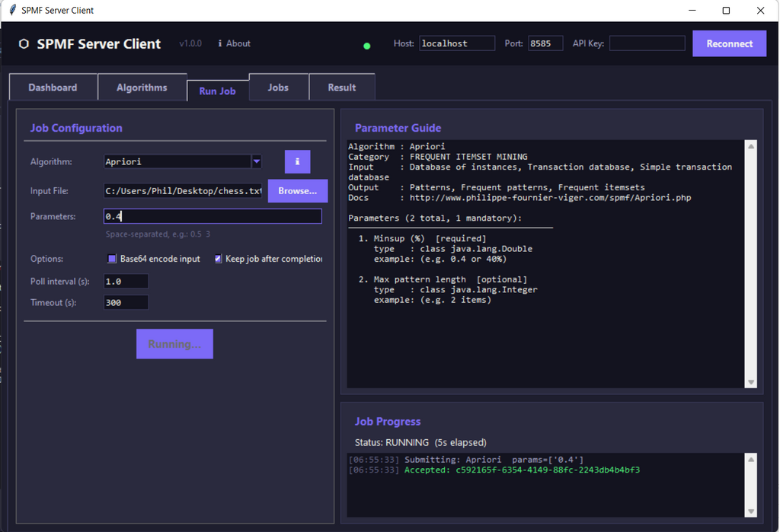Switch to the Result tab
780x532 pixels.
[x=341, y=88]
